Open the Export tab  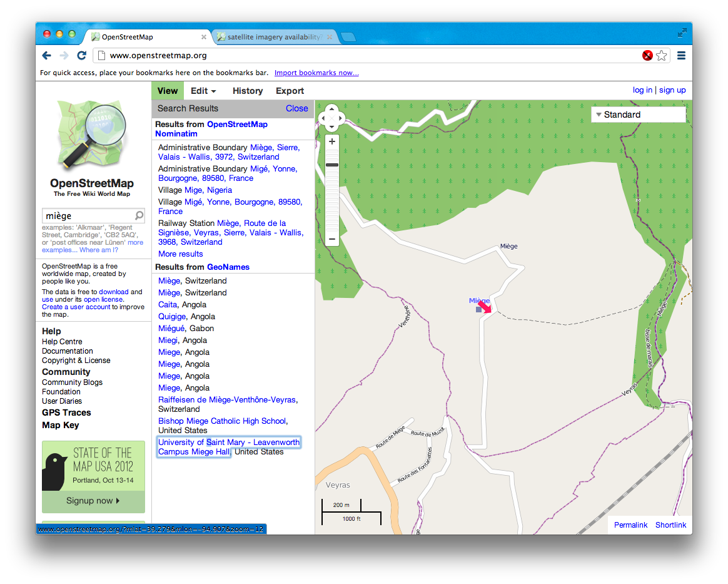(x=290, y=91)
